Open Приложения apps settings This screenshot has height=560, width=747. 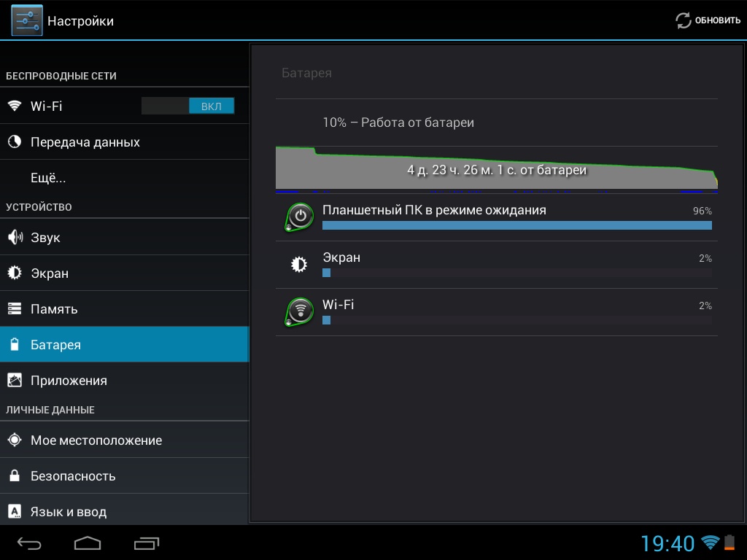point(69,381)
